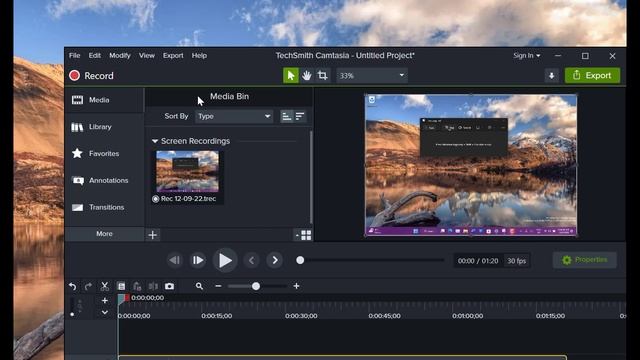Screen dimensions: 640x360
Task: Sort media bin in ascending order
Action: pyautogui.click(x=287, y=116)
